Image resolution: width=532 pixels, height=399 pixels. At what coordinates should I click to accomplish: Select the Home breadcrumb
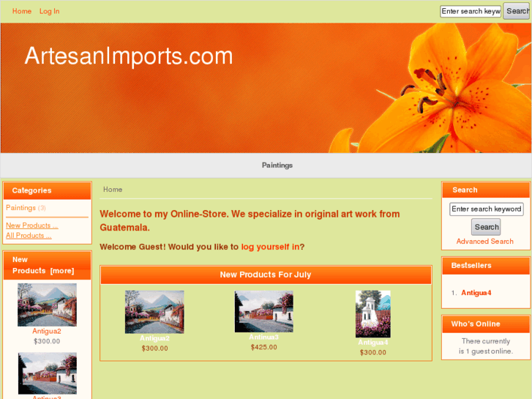(113, 190)
